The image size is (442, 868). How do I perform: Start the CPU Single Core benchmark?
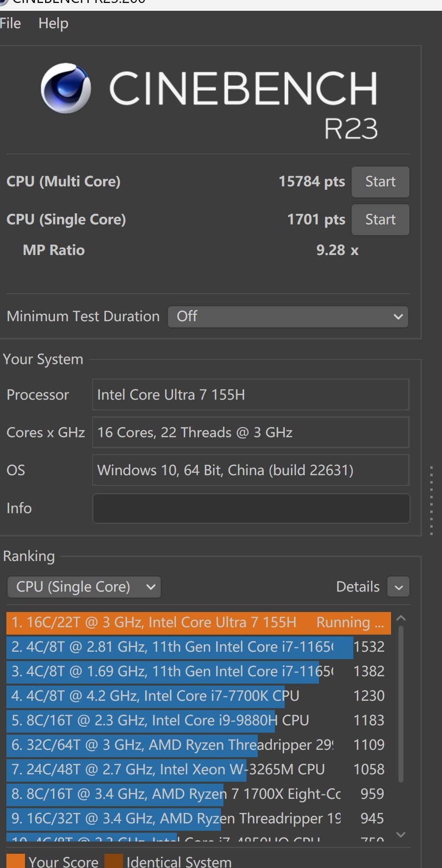(380, 219)
